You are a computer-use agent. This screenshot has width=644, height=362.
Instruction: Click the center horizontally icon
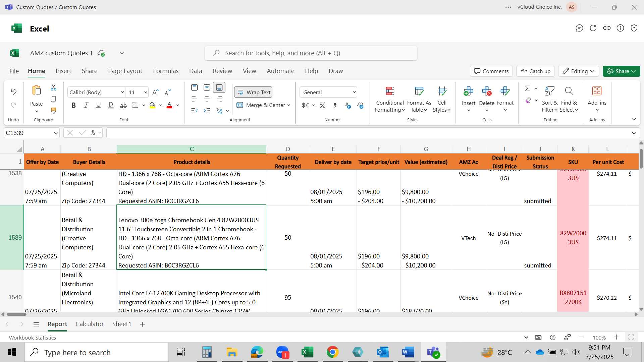click(x=207, y=99)
